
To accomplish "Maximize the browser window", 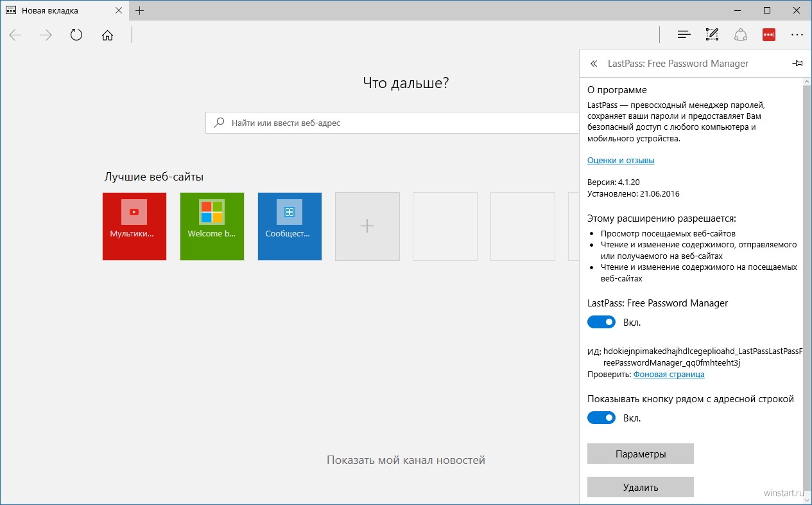I will coord(767,10).
